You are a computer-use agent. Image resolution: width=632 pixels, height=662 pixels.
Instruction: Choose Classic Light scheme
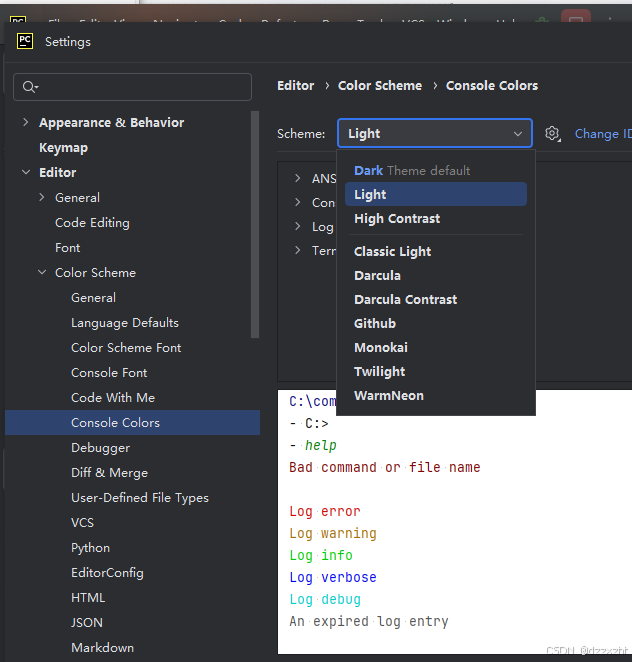[436, 251]
